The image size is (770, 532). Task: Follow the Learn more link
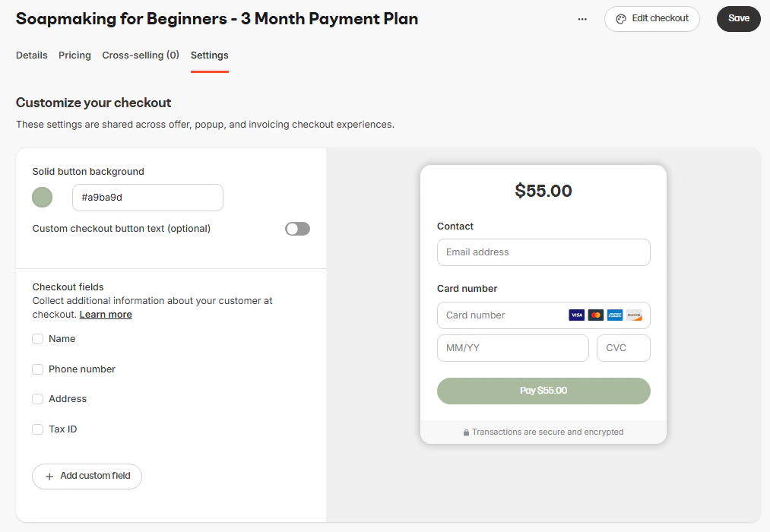pos(106,315)
